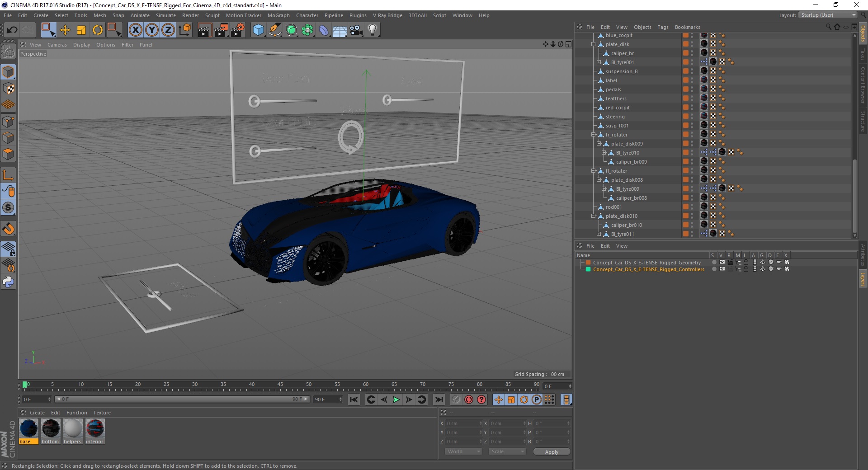Collapse the fr_rotater tree node
This screenshot has height=470, width=868.
click(x=594, y=135)
